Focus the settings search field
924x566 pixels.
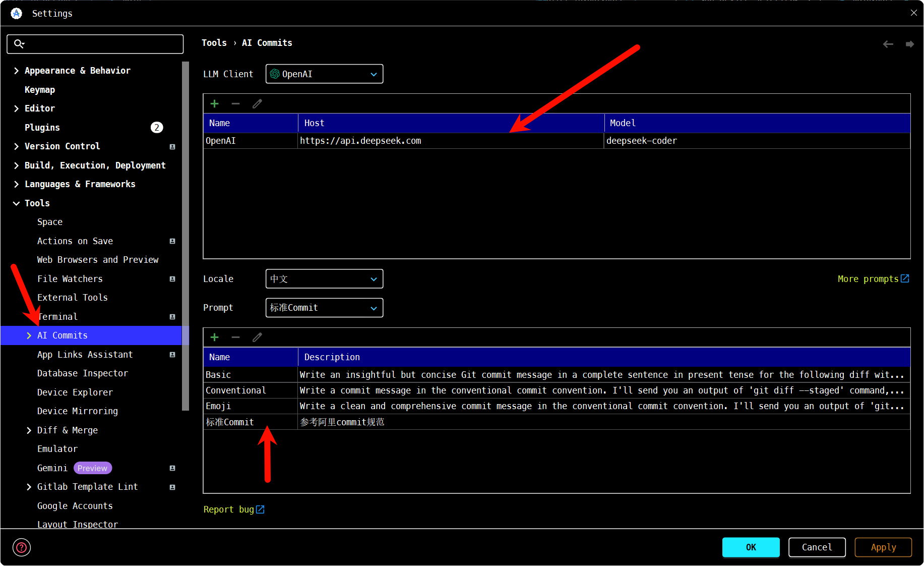(95, 44)
